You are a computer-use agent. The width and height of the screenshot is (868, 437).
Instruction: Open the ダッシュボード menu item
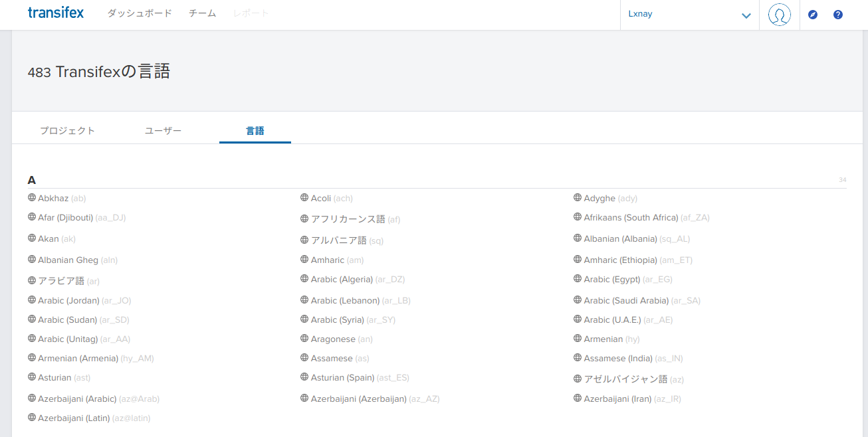click(140, 13)
